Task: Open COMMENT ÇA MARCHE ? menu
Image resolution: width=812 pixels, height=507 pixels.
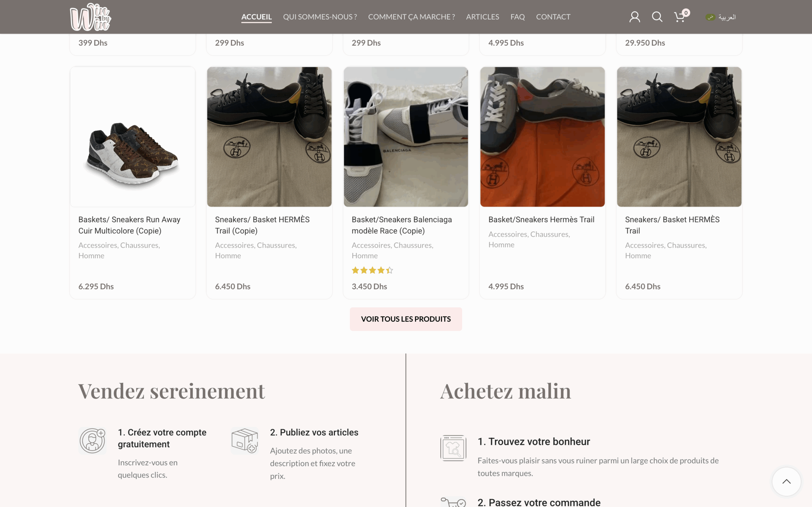Action: click(411, 17)
